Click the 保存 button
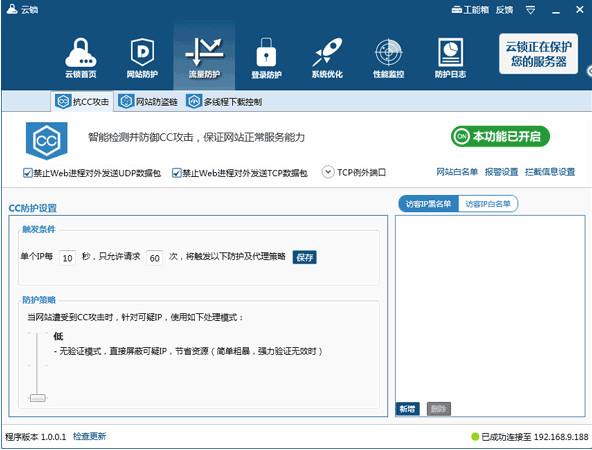Image resolution: width=592 pixels, height=450 pixels. coord(304,257)
